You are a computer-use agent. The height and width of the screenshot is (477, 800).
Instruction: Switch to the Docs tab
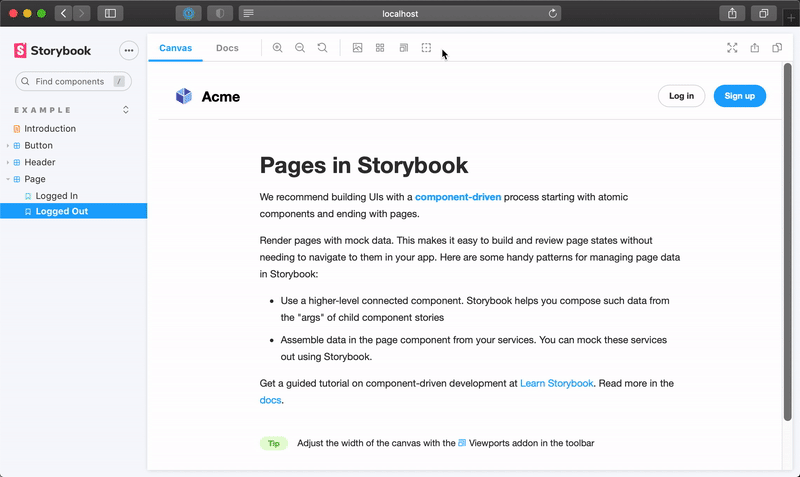227,48
